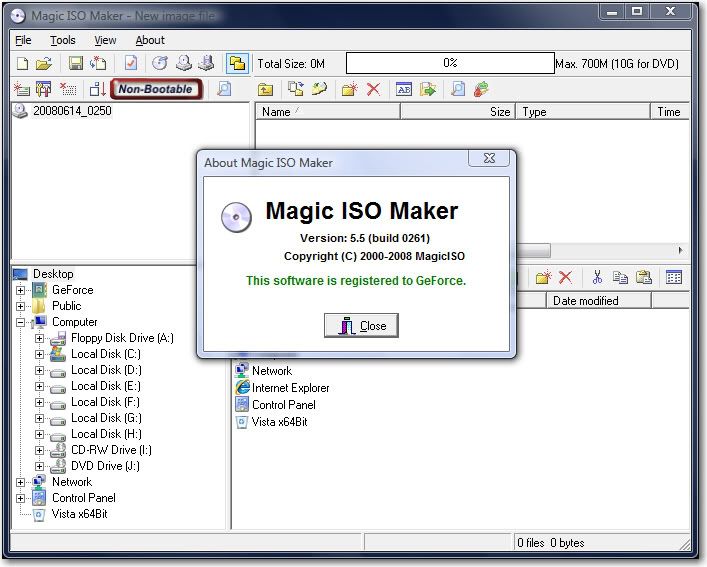The image size is (707, 567).
Task: Go up one folder in the image pane
Action: 265,89
